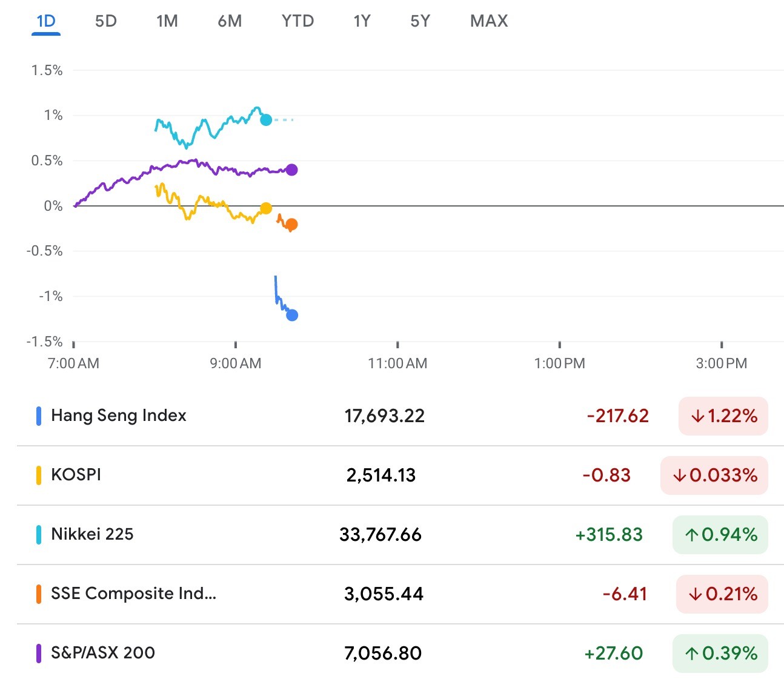Select the YTD chart range
Image resolution: width=784 pixels, height=682 pixels.
[297, 21]
